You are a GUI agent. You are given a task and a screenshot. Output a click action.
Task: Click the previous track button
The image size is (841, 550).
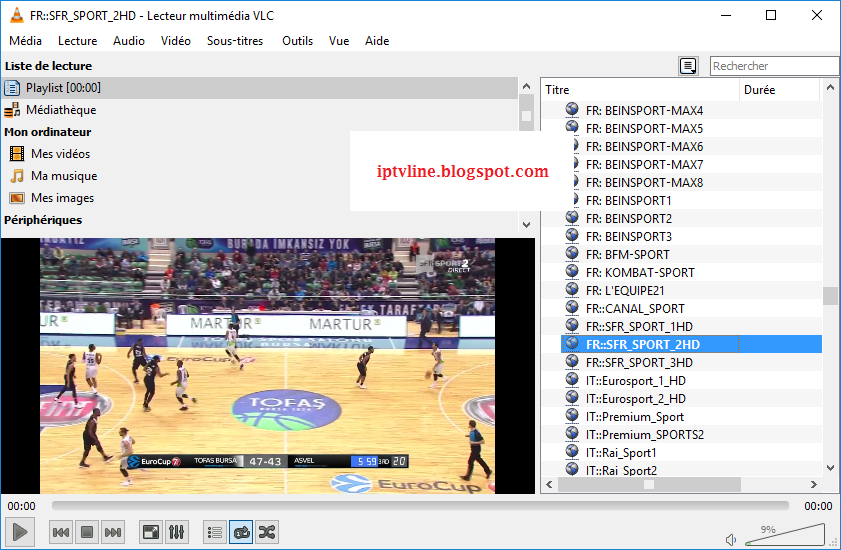coord(61,532)
